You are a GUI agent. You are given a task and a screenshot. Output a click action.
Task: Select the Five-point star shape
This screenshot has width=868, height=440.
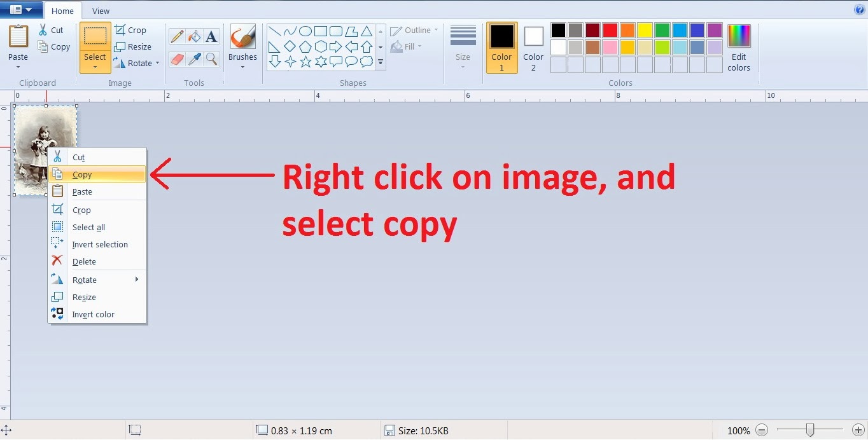[x=306, y=62]
